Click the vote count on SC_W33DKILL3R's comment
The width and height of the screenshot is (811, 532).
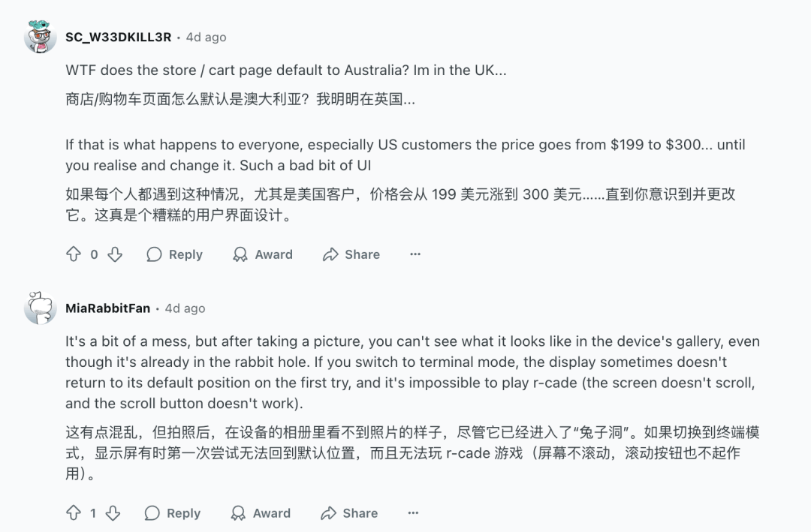(94, 254)
